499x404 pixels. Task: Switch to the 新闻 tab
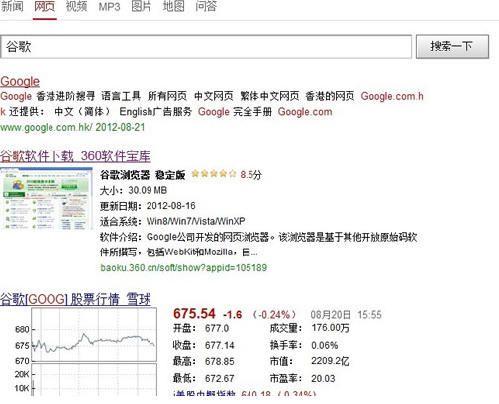(12, 6)
